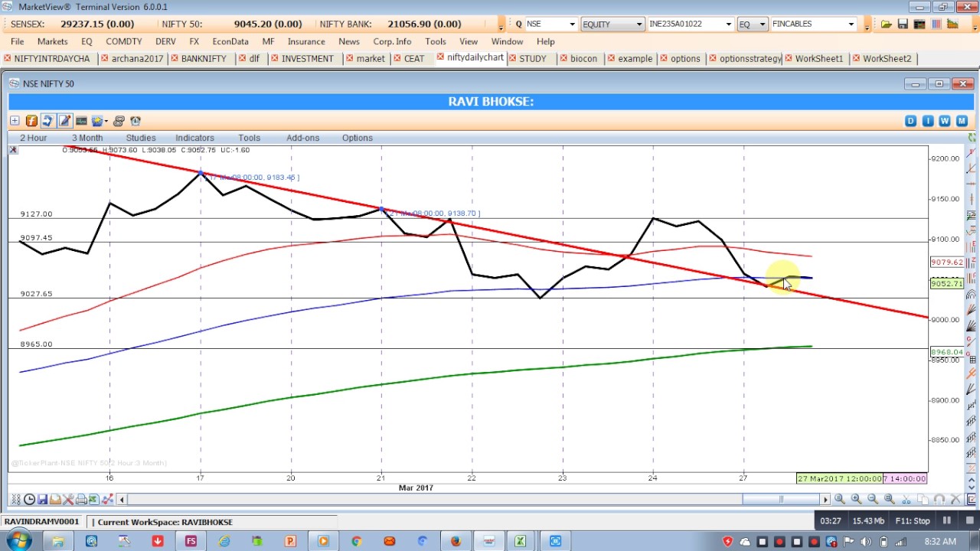Click the wrench and screwdriver settings icon
The width and height of the screenshot is (980, 551).
click(68, 500)
